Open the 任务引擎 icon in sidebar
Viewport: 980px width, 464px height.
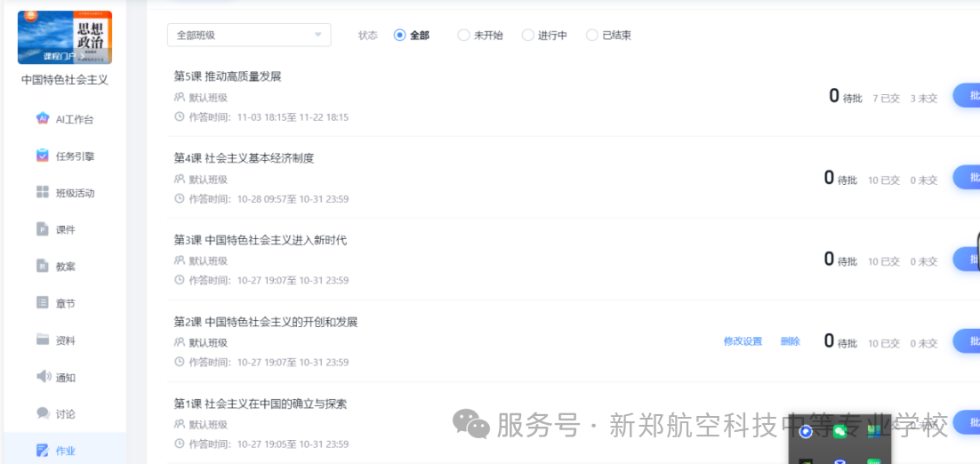[43, 156]
